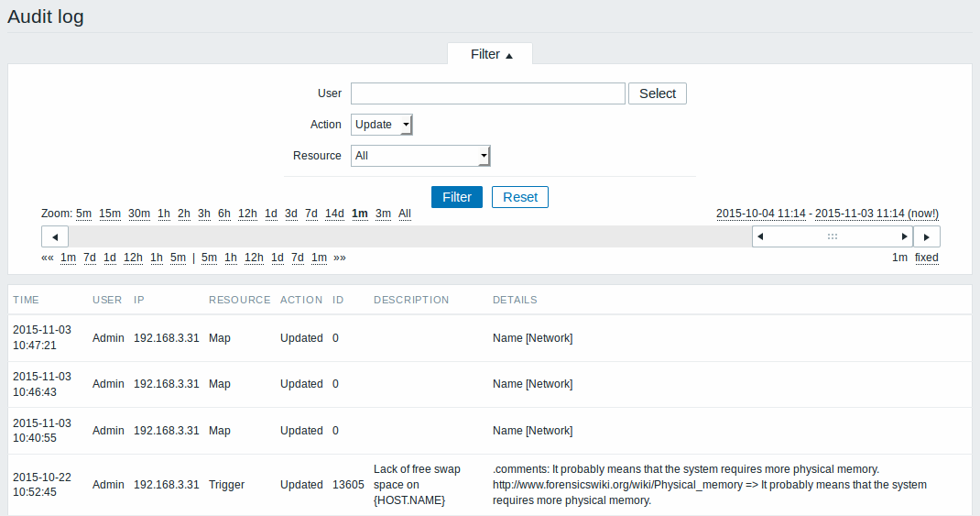Screen dimensions: 980x516
Task: Apply the blue Filter button
Action: 457,197
